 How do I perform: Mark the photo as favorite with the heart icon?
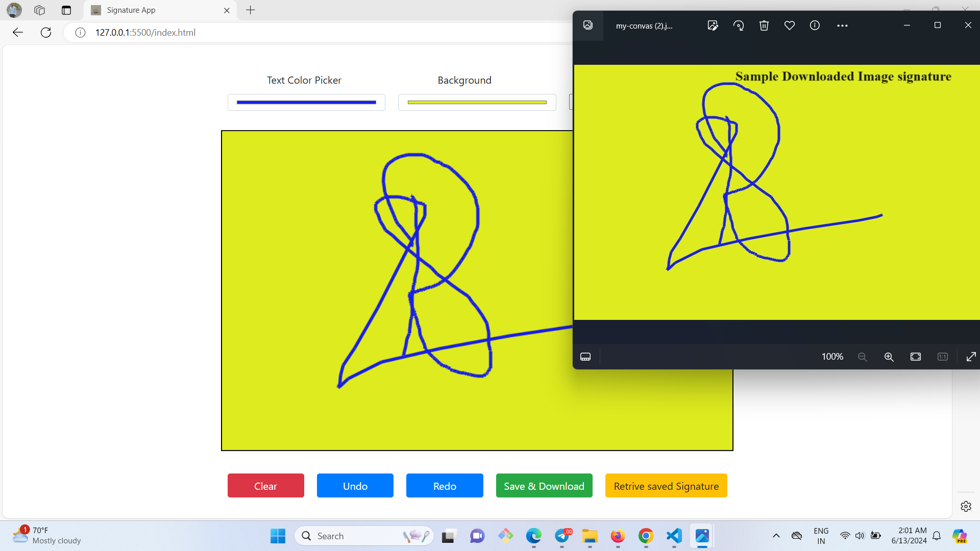click(790, 26)
